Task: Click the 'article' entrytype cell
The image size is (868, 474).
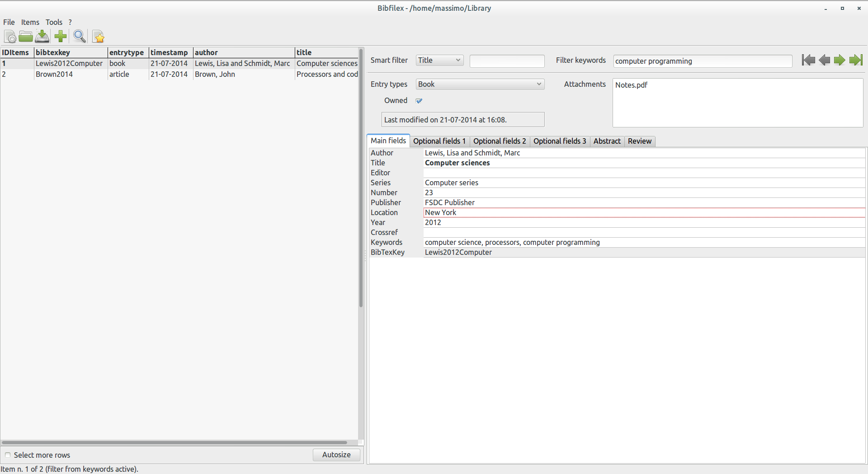Action: [x=128, y=74]
